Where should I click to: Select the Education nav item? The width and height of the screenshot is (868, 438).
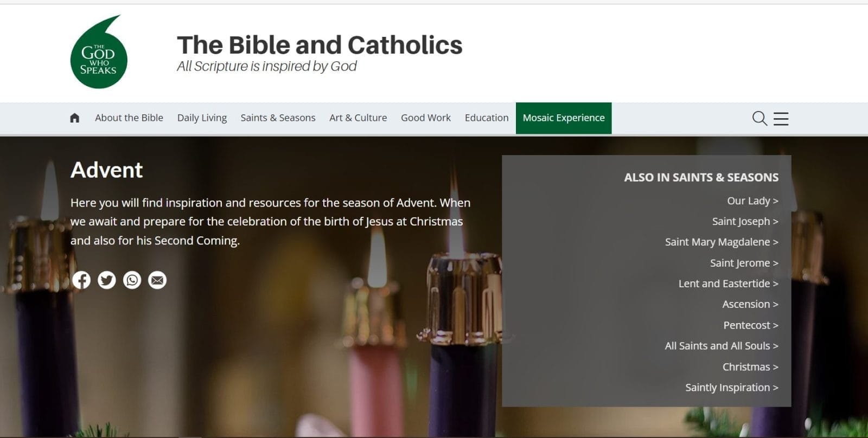tap(487, 118)
